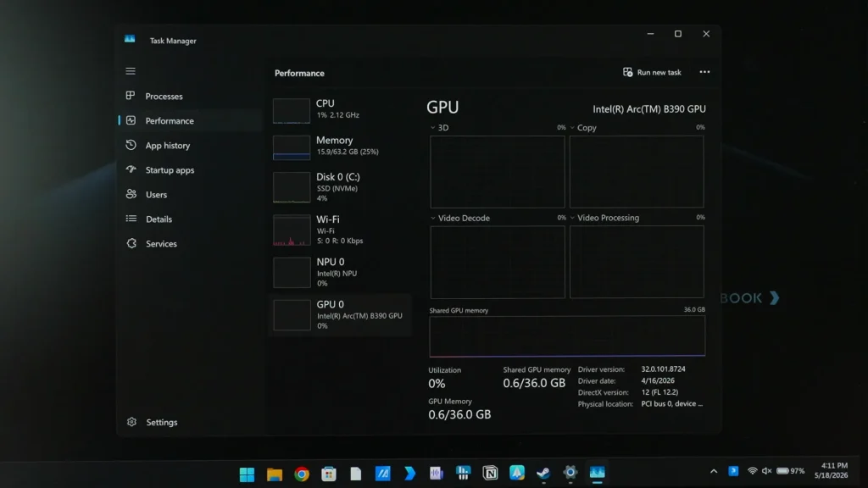
Task: Click the Copy engine graph
Action: point(637,172)
